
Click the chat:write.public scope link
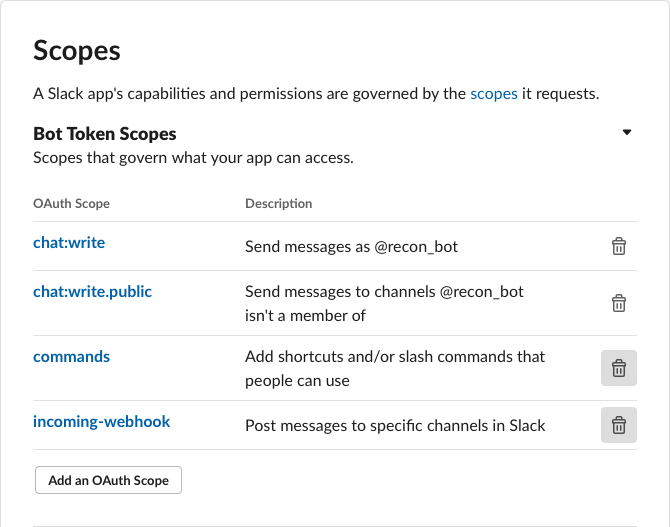[x=92, y=291]
